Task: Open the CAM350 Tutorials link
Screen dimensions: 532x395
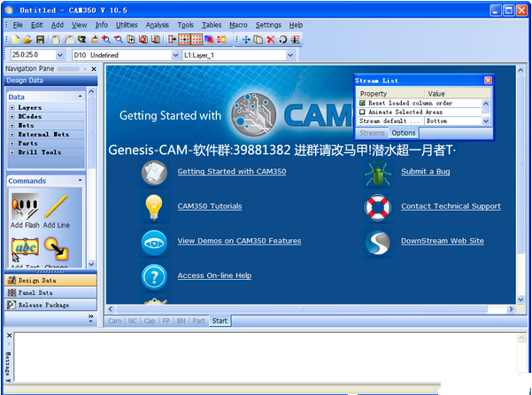Action: pyautogui.click(x=210, y=206)
